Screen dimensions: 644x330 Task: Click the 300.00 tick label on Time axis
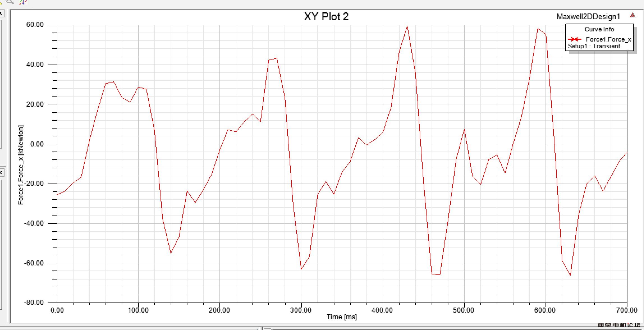point(301,310)
